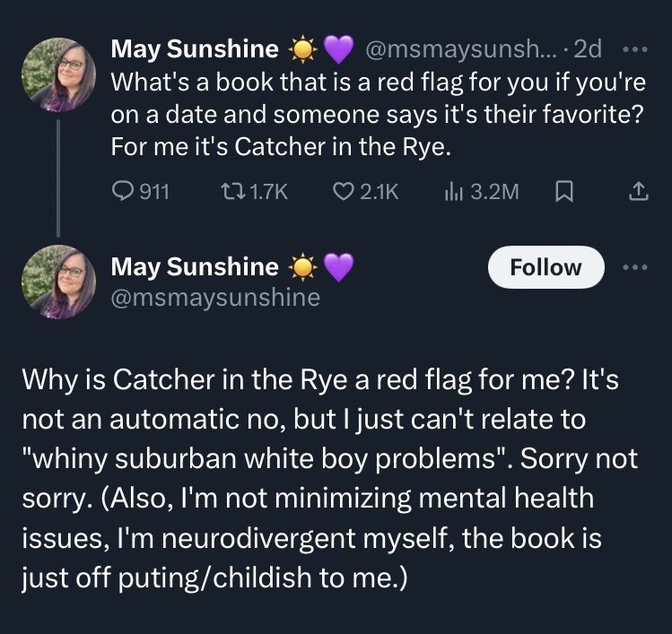The height and width of the screenshot is (634, 672).
Task: Reply to the Catcher in the Rye question tweet
Action: 122,191
